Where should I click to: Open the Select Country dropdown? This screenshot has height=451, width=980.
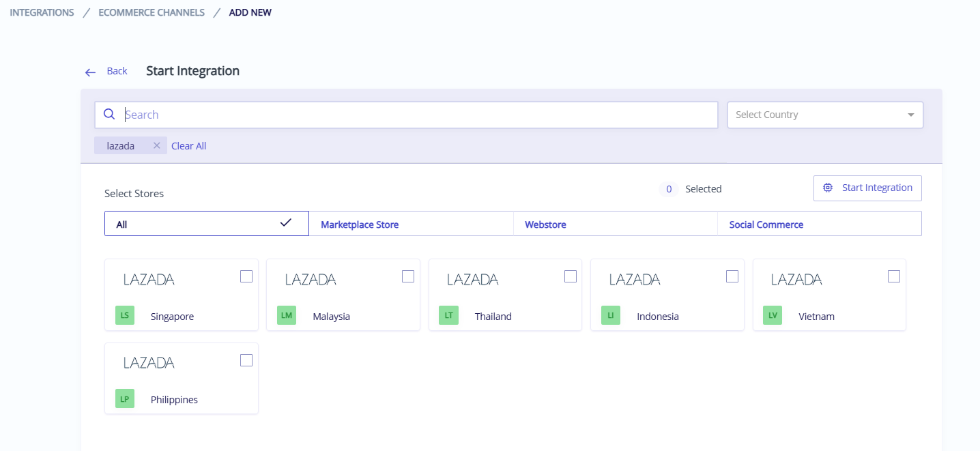click(x=824, y=115)
